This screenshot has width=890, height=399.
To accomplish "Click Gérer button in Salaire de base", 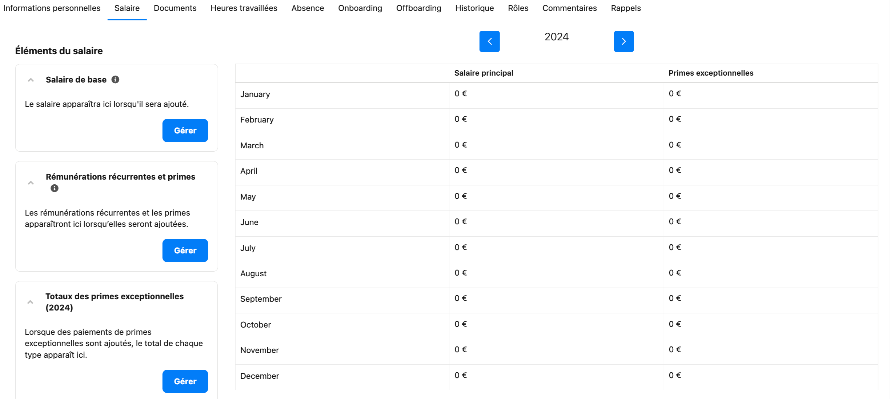I will click(185, 131).
